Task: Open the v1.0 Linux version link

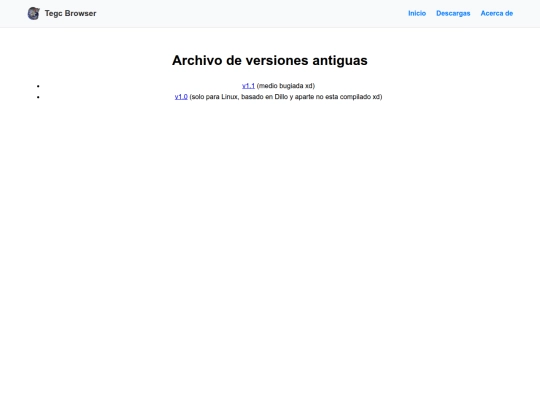Action: click(181, 97)
